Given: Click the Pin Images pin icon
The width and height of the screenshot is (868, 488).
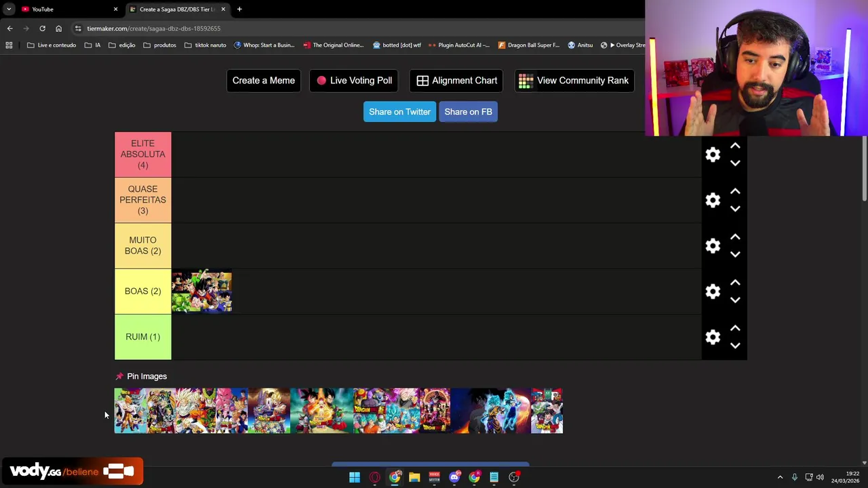Looking at the screenshot, I should [119, 376].
